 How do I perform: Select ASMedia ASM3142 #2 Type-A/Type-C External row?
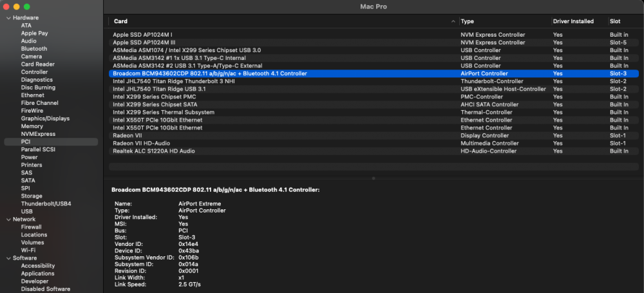click(374, 66)
